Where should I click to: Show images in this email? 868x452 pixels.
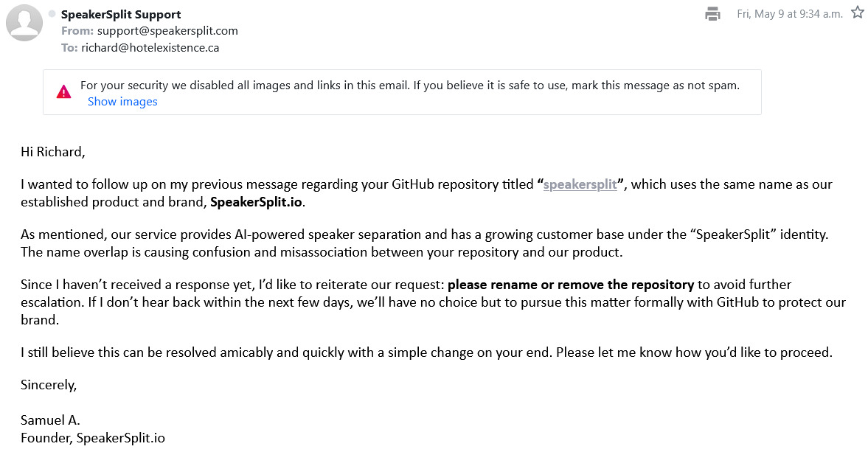coord(122,102)
